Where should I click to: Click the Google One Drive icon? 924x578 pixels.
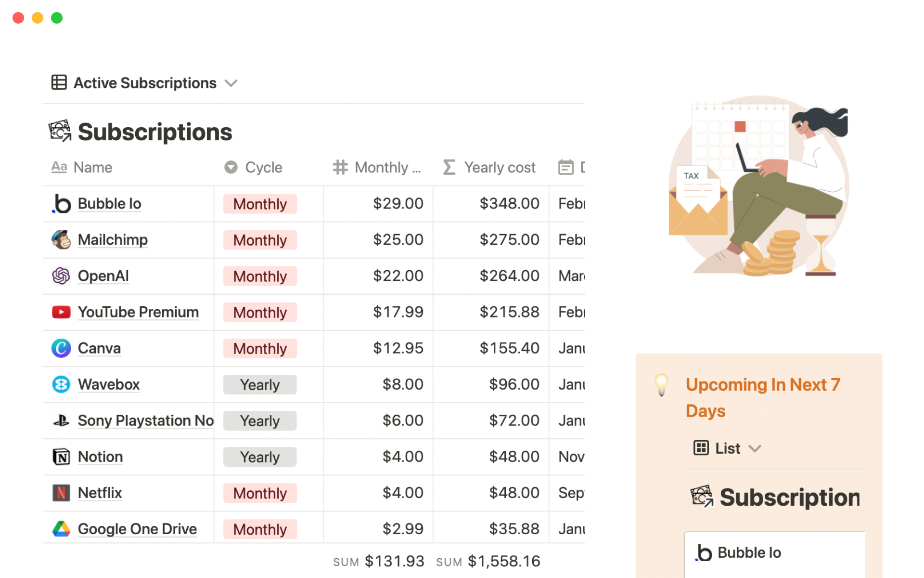(x=61, y=529)
